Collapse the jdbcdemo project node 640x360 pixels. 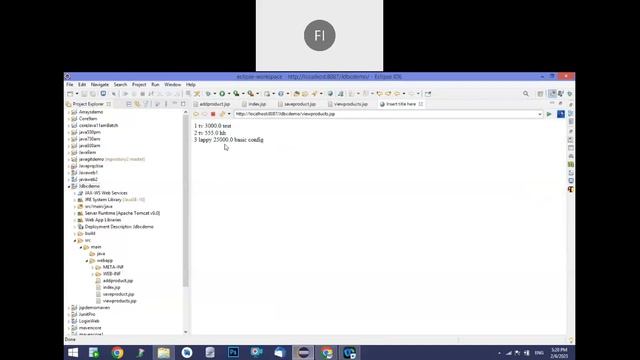(69, 186)
